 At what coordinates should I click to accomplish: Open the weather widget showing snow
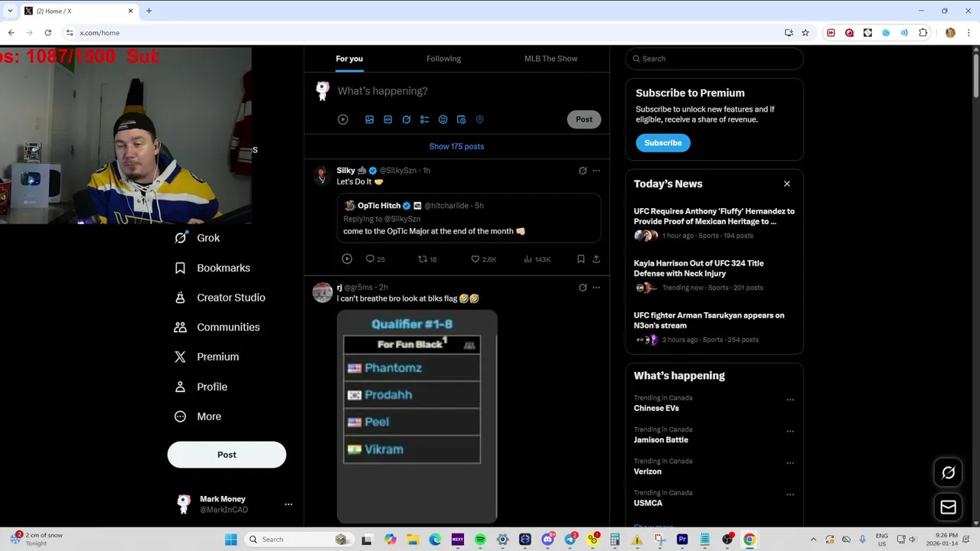click(x=36, y=540)
